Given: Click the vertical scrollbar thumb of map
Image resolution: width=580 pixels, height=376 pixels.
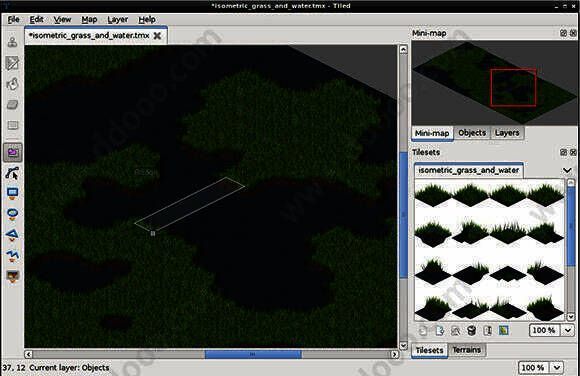Looking at the screenshot, I should [x=403, y=215].
